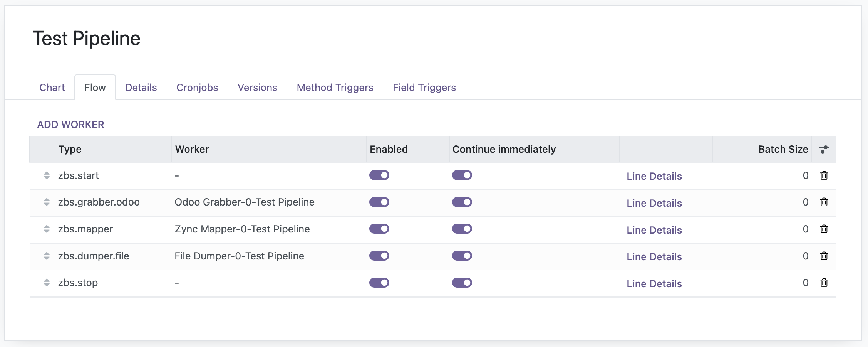Toggle Enabled switch for zbs.grabber.odoo
The width and height of the screenshot is (868, 347).
click(379, 202)
